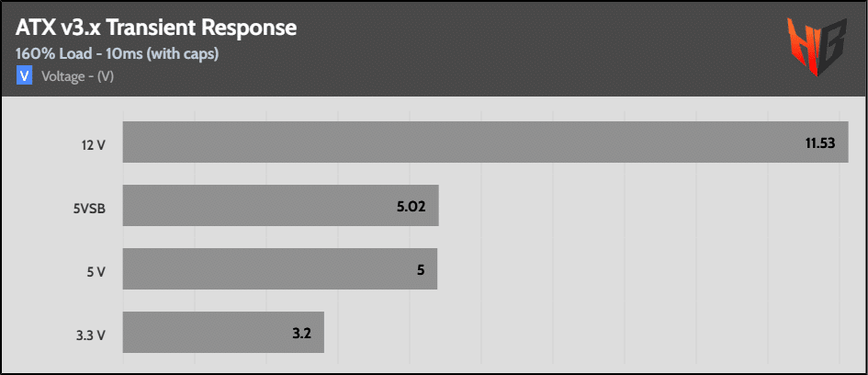
Task: Click the HB logo icon
Action: pyautogui.click(x=817, y=47)
